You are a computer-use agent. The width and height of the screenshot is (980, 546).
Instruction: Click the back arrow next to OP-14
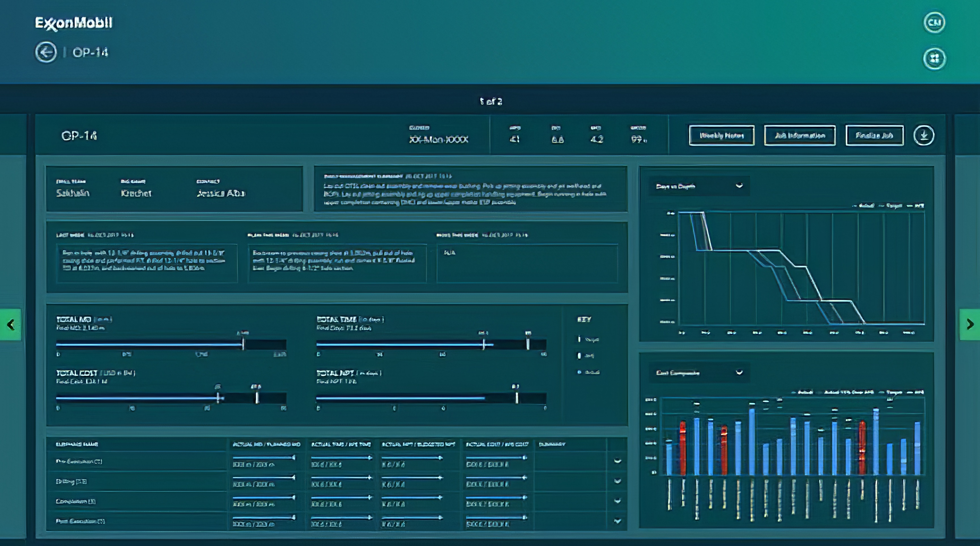pyautogui.click(x=46, y=52)
